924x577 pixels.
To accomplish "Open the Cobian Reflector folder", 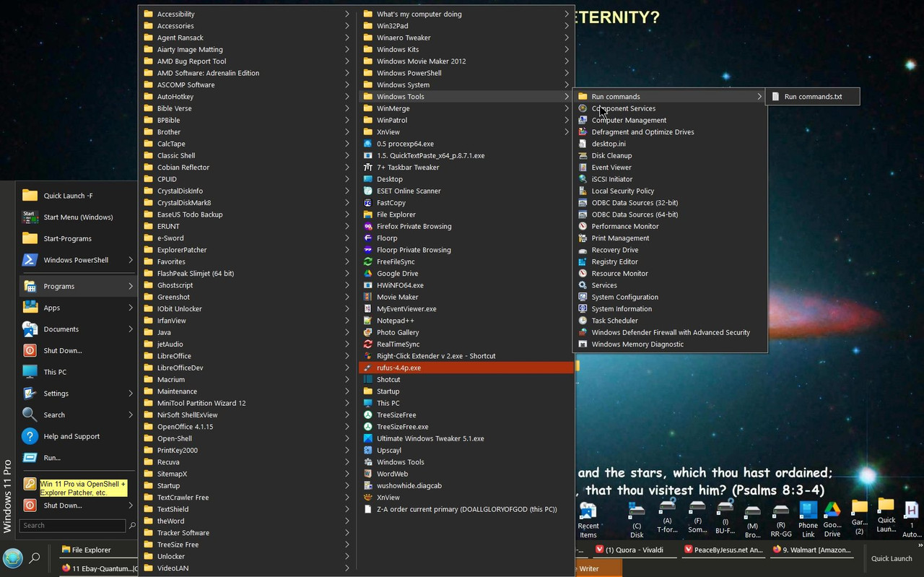I will pyautogui.click(x=245, y=167).
